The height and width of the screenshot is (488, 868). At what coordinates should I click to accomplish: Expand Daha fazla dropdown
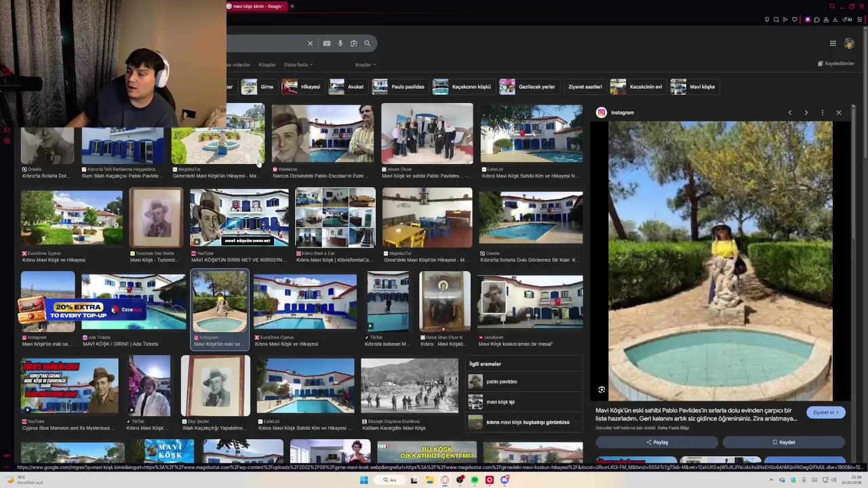[298, 65]
